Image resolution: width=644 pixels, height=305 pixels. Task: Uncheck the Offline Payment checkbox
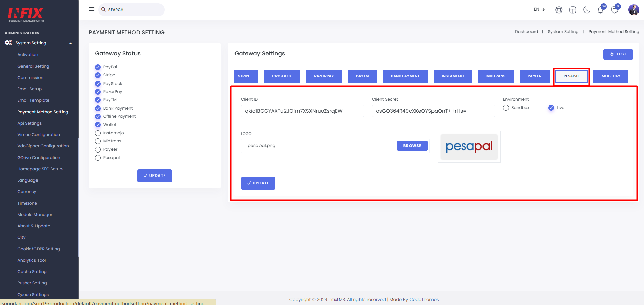click(98, 116)
